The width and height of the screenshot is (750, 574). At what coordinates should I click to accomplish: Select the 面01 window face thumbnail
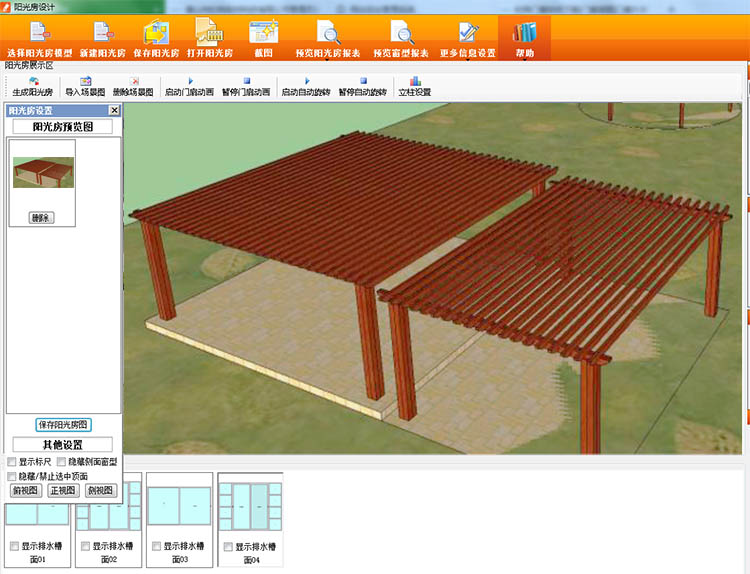(37, 514)
